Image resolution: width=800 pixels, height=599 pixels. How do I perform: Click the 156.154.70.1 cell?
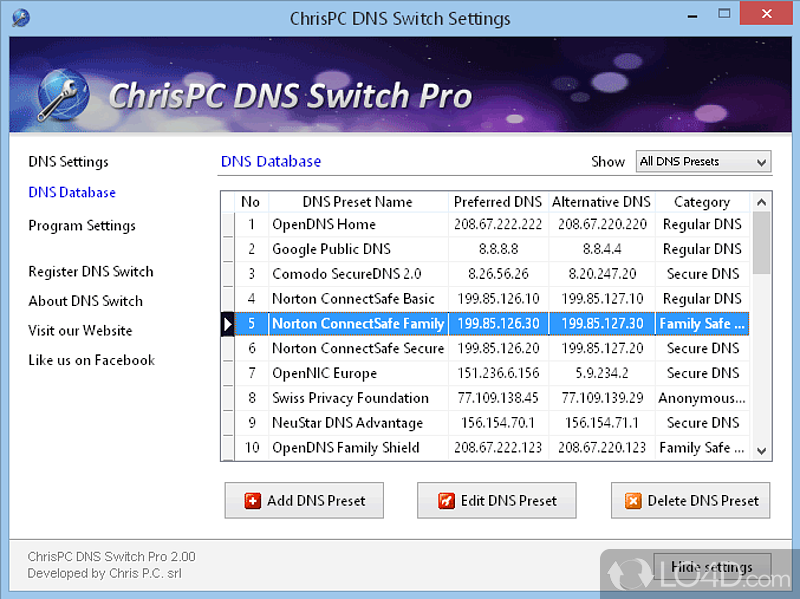pyautogui.click(x=498, y=423)
